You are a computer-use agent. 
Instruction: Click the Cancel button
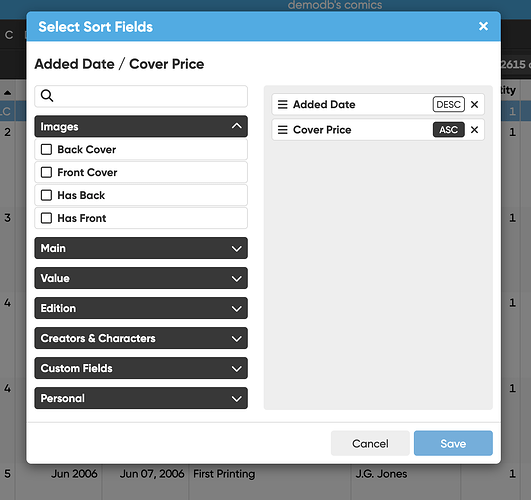pyautogui.click(x=370, y=443)
